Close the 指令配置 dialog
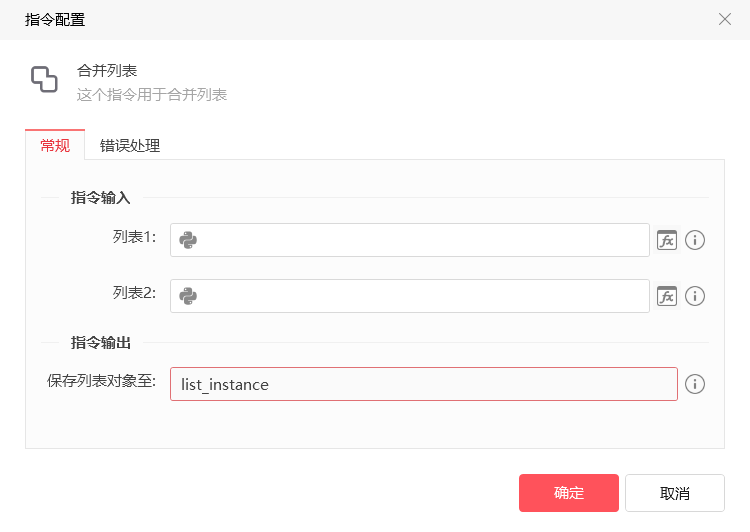Screen dimensions: 750x532 click(x=725, y=19)
